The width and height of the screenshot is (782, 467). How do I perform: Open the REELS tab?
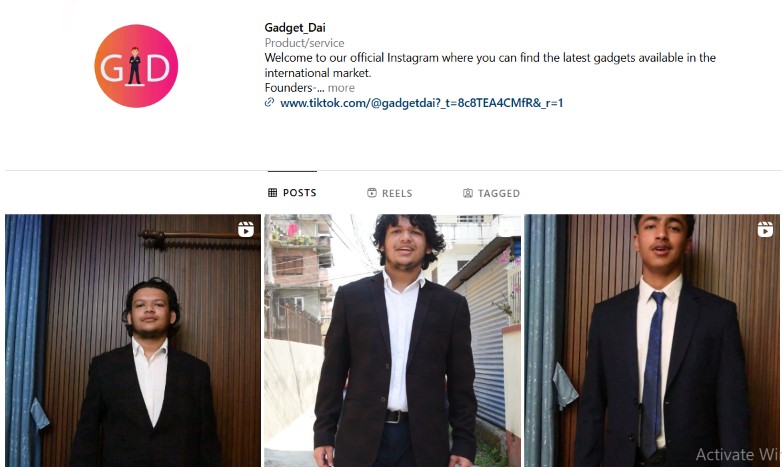[390, 193]
